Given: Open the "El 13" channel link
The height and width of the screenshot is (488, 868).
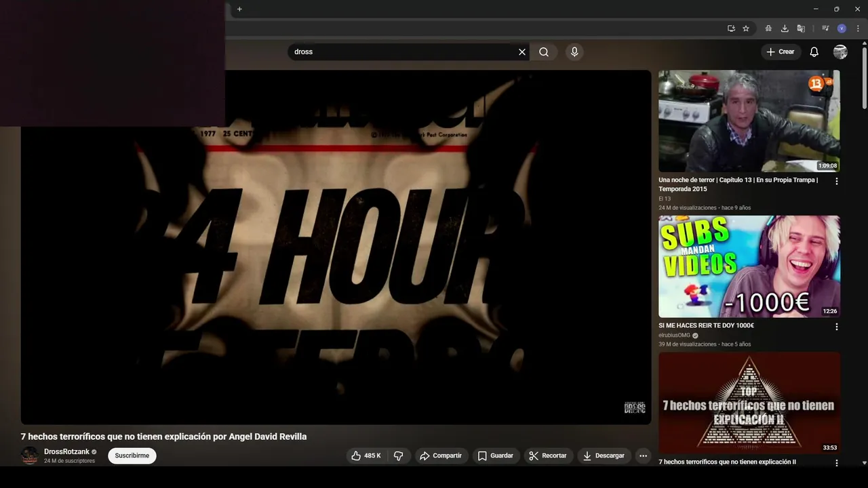Looking at the screenshot, I should click(x=665, y=199).
